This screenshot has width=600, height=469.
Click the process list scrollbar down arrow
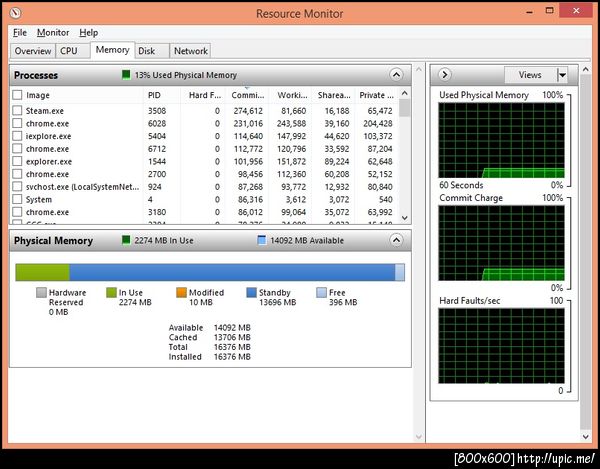405,218
